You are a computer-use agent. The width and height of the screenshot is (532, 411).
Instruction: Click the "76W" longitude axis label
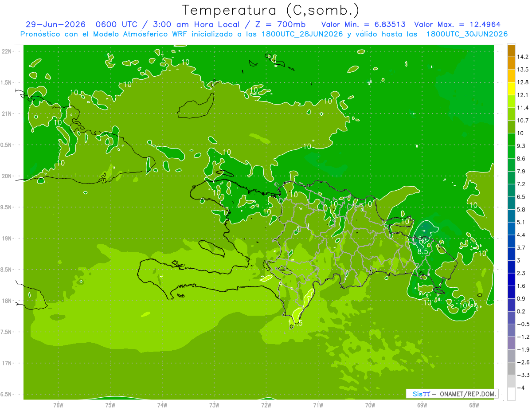pos(58,405)
